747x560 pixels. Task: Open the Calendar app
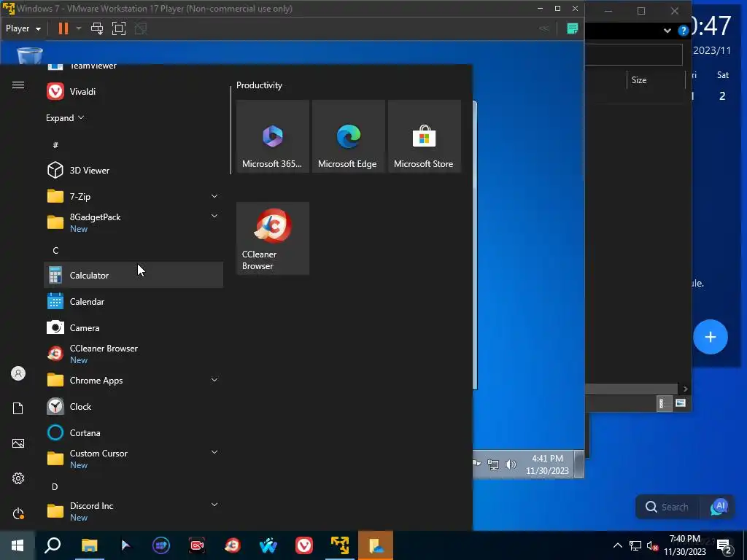[133, 301]
